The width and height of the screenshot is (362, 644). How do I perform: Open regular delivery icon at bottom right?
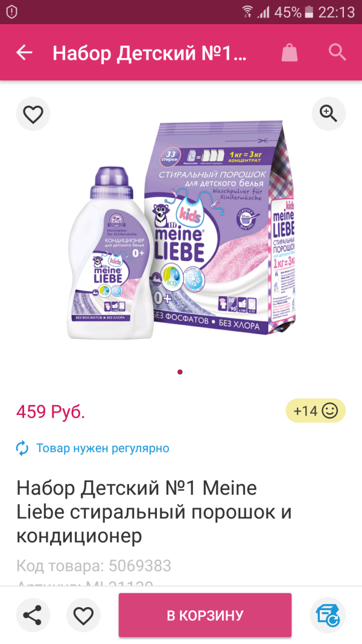327,615
